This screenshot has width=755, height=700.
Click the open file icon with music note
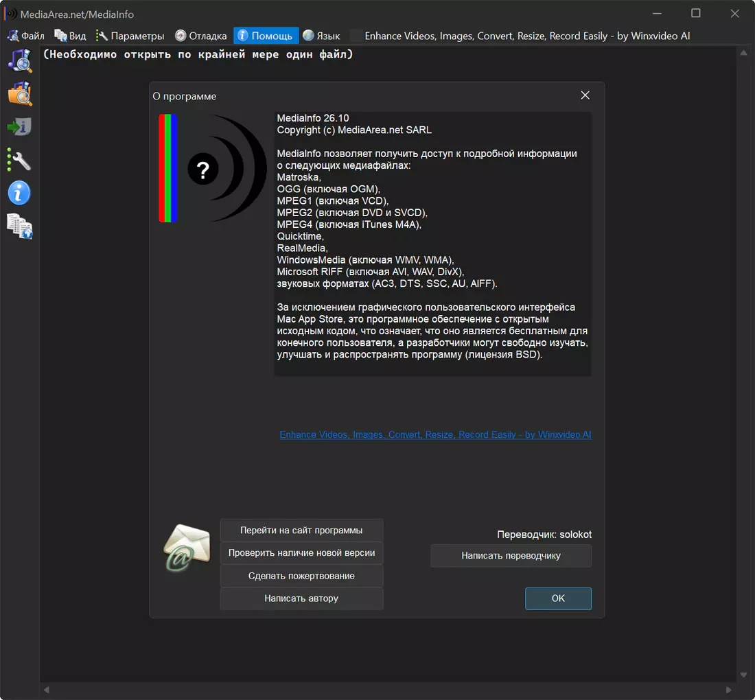[x=20, y=60]
